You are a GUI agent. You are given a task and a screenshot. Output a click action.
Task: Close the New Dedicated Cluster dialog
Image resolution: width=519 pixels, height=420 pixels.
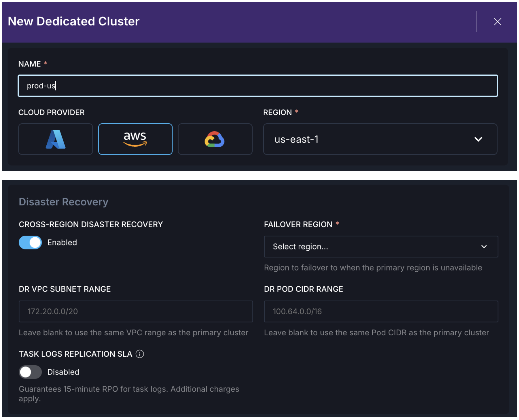497,22
